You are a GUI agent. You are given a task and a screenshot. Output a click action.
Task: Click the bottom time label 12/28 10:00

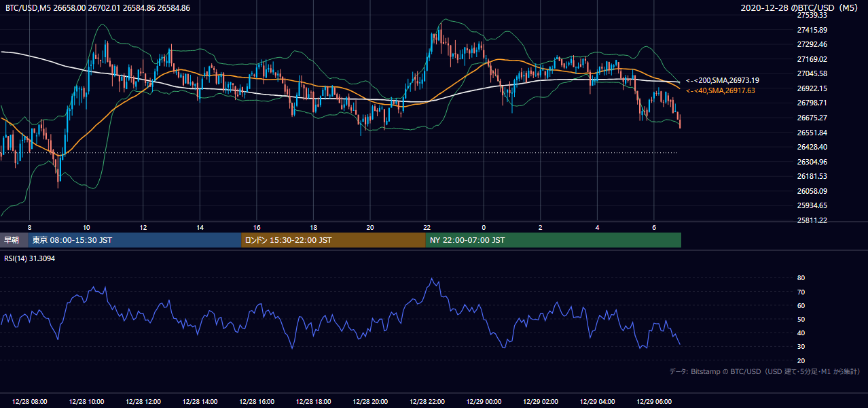click(x=86, y=402)
